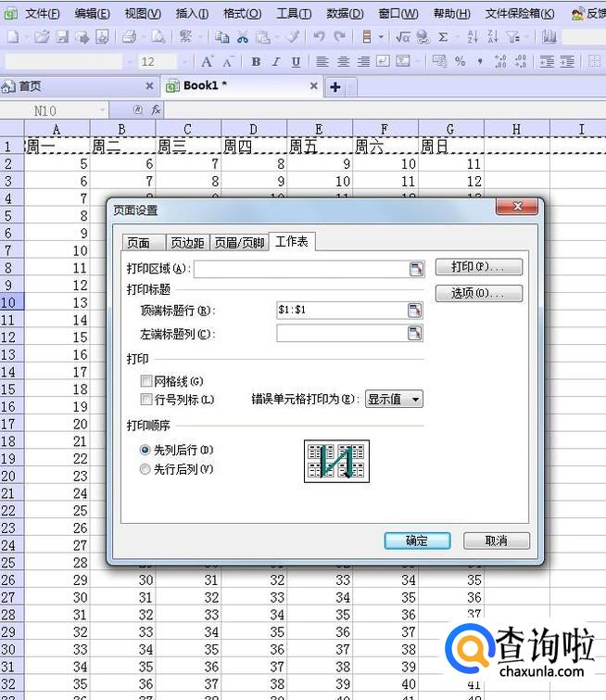Click the range picker beside 顶端标题行
This screenshot has width=606, height=700.
click(414, 310)
